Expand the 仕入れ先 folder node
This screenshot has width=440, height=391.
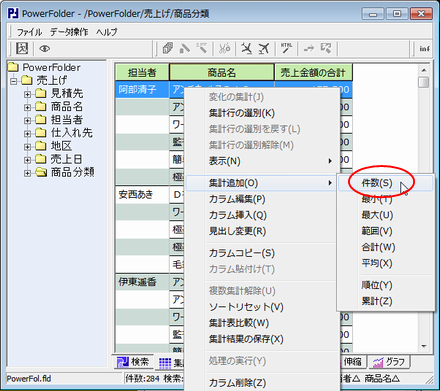pos(27,134)
